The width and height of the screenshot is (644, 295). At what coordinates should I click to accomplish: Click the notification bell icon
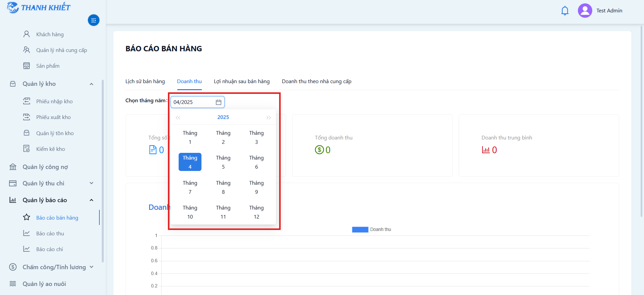565,11
